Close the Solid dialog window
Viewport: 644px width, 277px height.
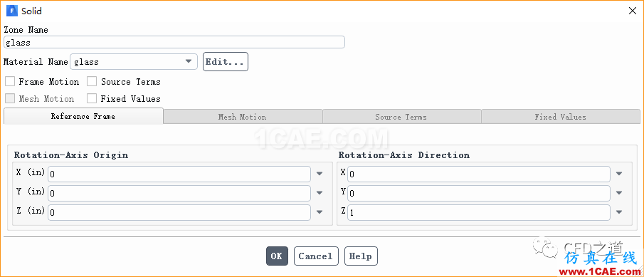tap(633, 11)
